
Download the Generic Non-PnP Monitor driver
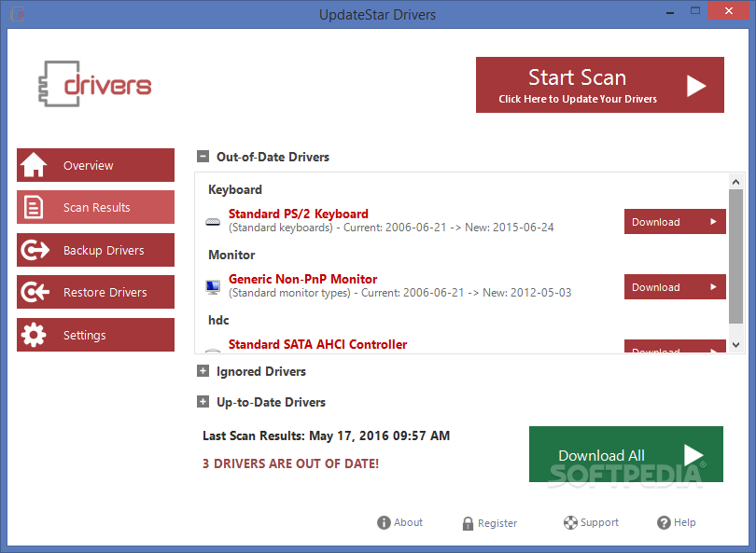tap(675, 287)
